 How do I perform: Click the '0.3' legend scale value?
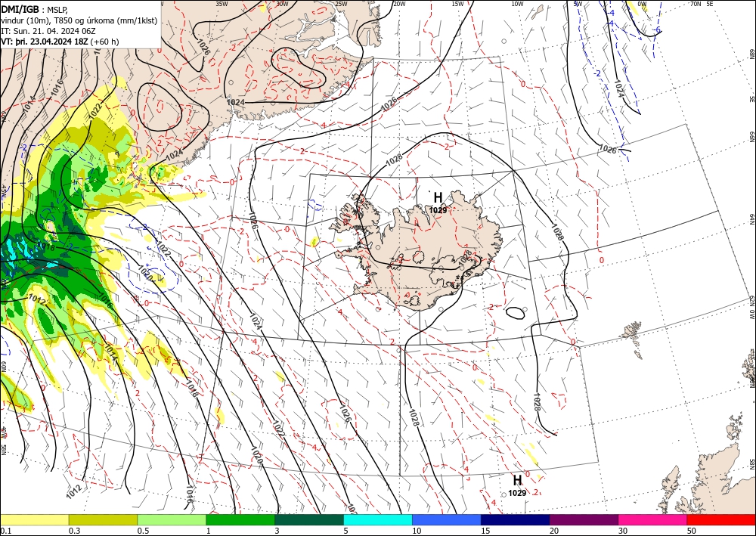(75, 531)
